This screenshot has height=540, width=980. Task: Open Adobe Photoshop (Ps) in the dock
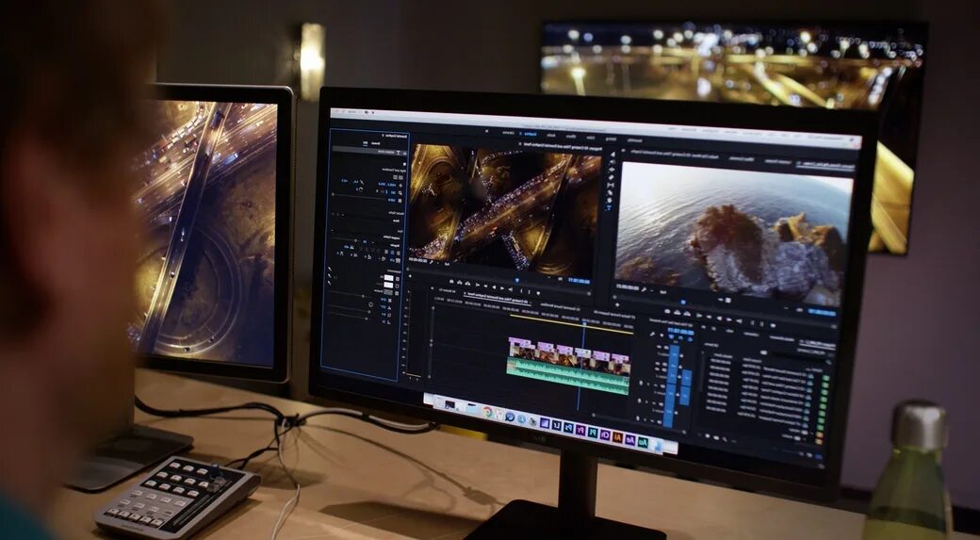click(569, 428)
